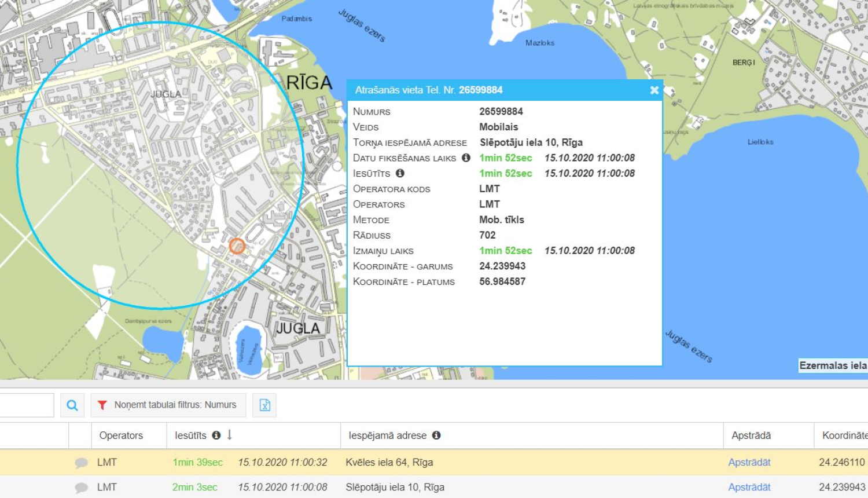The height and width of the screenshot is (498, 868).
Task: Click the search input field
Action: click(x=26, y=405)
